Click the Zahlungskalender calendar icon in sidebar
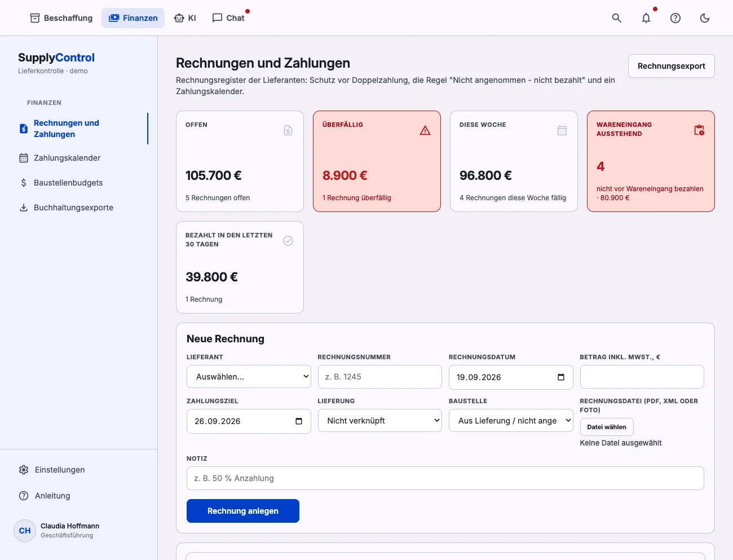 (24, 158)
